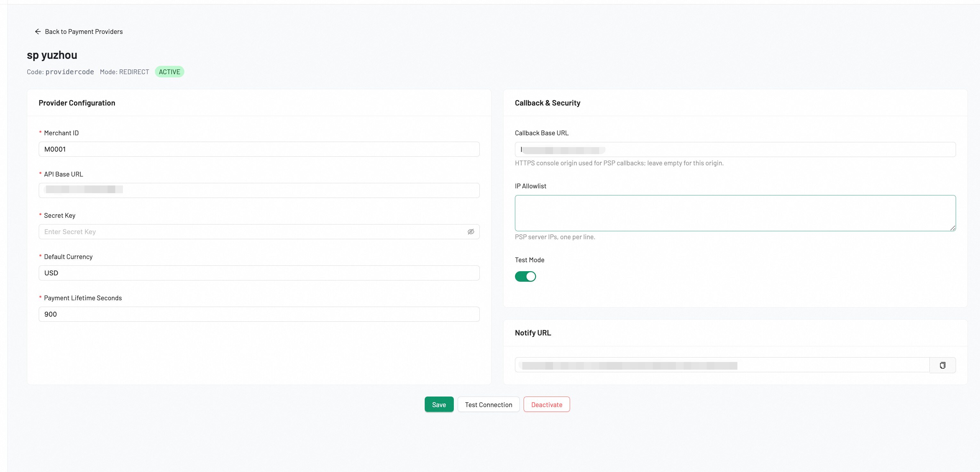
Task: Click the 'providercode' code text
Action: (70, 72)
